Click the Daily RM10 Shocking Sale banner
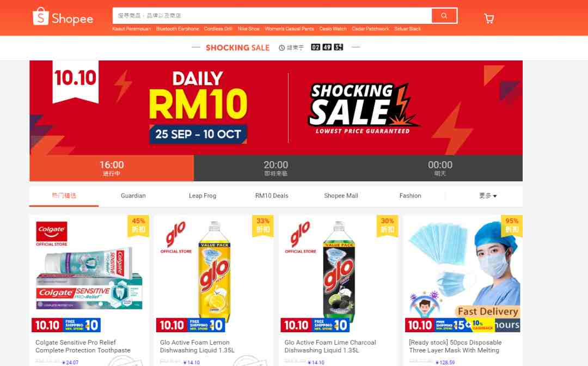The width and height of the screenshot is (588, 366). click(276, 108)
